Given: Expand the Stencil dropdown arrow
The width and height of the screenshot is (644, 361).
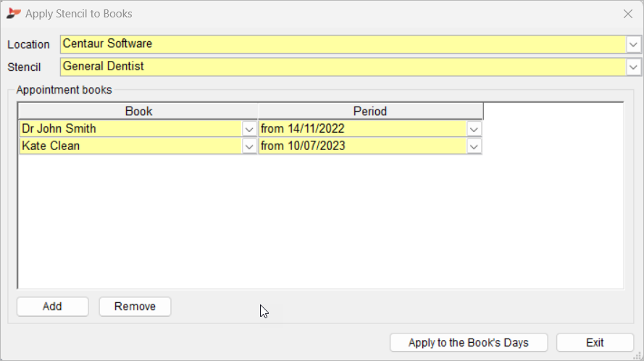Looking at the screenshot, I should pos(633,67).
